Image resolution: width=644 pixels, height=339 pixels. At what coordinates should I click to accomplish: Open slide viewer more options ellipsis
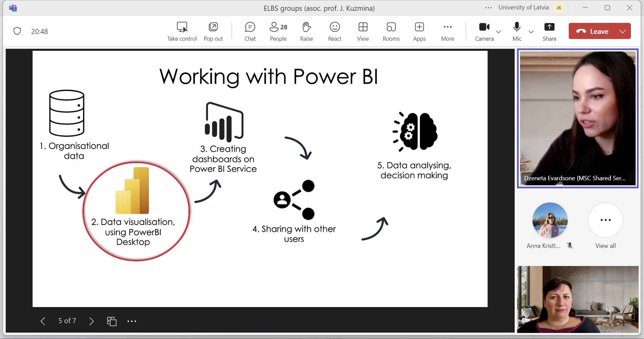click(x=132, y=321)
